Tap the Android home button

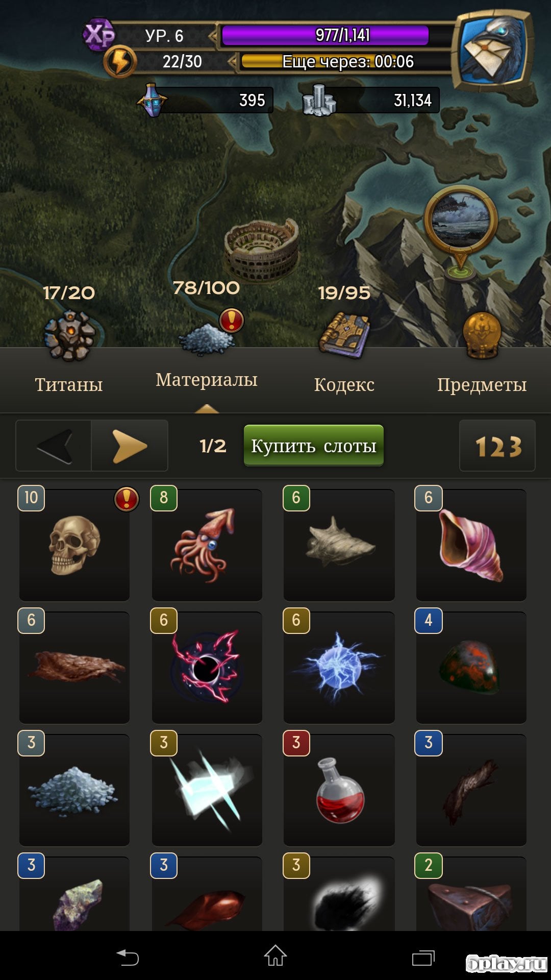point(275,955)
